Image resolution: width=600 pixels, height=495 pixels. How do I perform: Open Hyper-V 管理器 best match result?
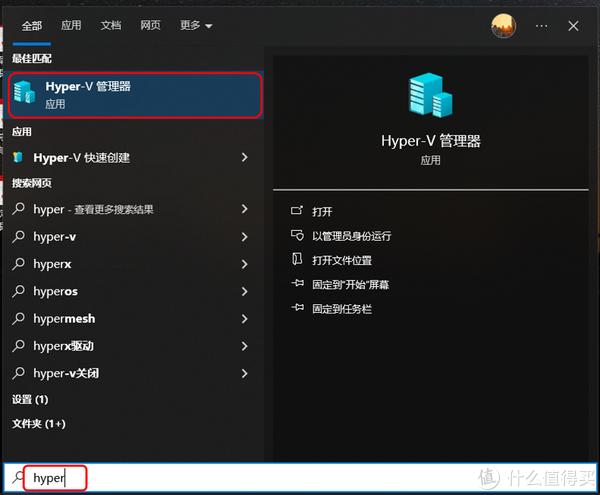[135, 94]
